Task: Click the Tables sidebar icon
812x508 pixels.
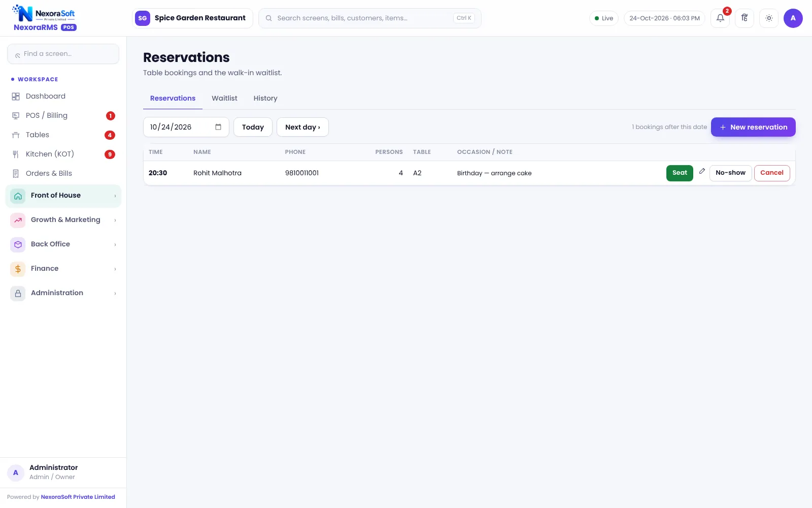Action: (16, 135)
